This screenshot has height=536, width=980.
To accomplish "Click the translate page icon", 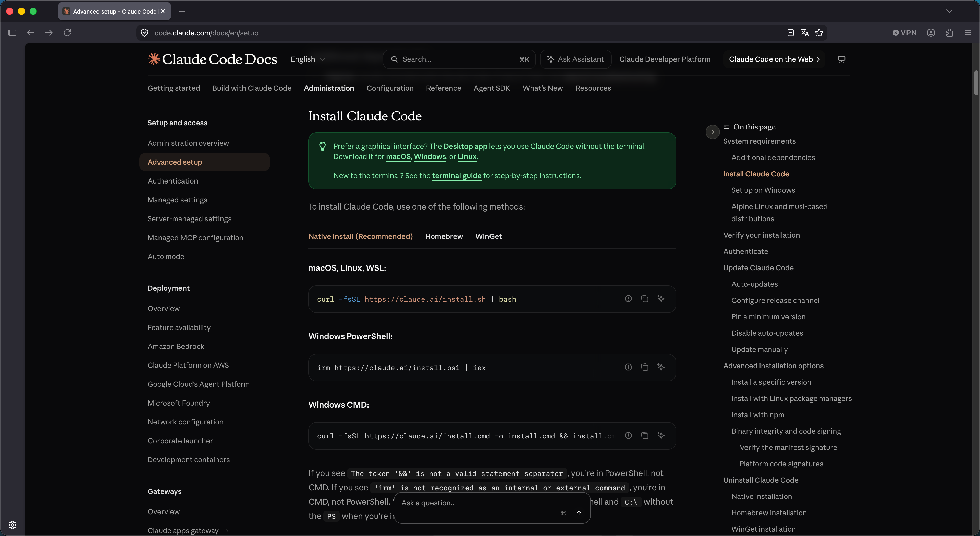I will click(x=805, y=33).
